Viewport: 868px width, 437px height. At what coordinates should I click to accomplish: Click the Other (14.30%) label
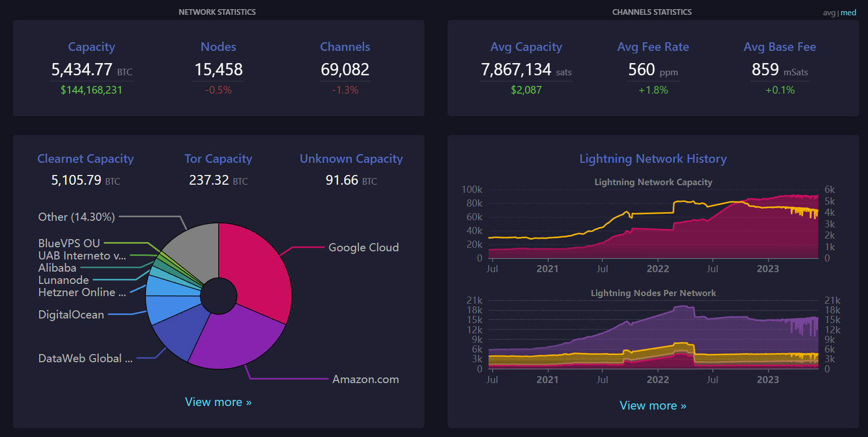point(77,217)
